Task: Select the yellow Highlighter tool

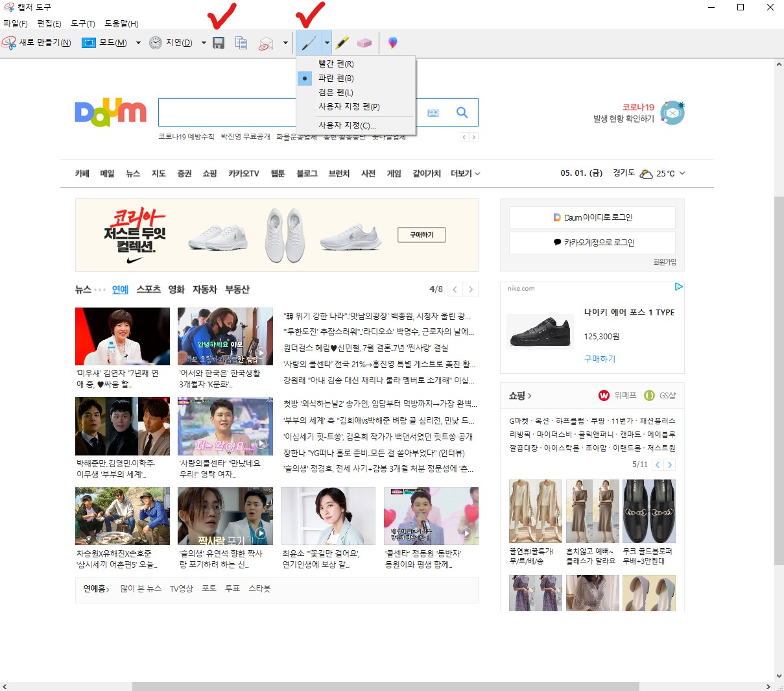Action: tap(342, 43)
